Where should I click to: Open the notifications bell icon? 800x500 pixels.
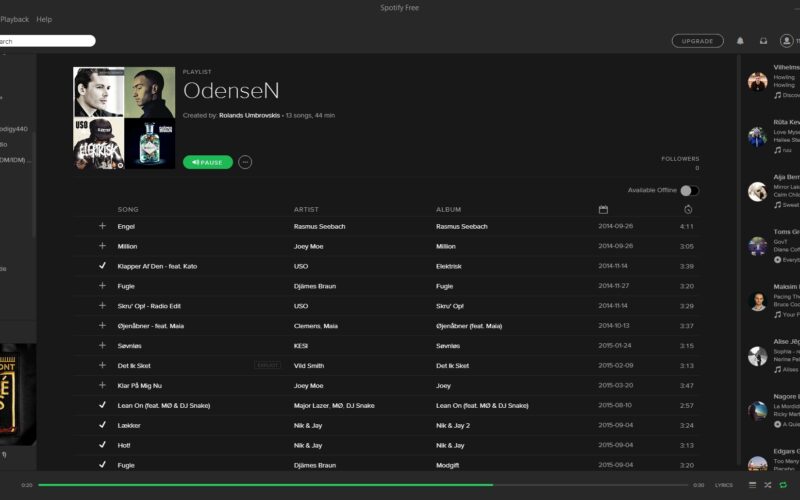[x=740, y=41]
